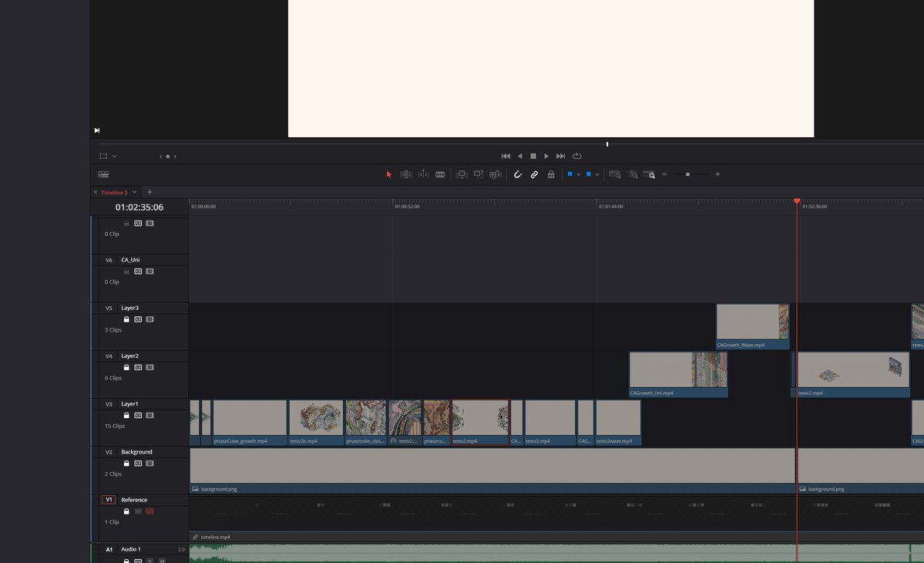
Task: Unlock the Layer2 track
Action: tap(126, 367)
